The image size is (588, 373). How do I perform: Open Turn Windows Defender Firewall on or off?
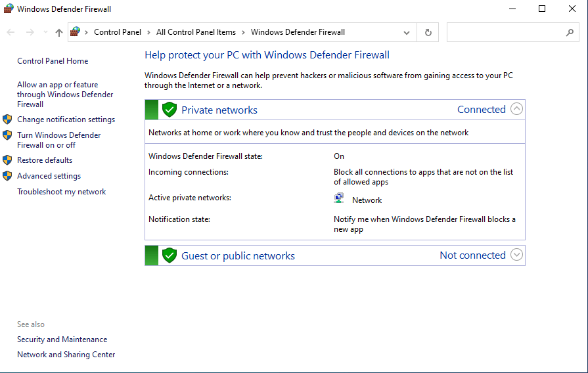pyautogui.click(x=59, y=140)
